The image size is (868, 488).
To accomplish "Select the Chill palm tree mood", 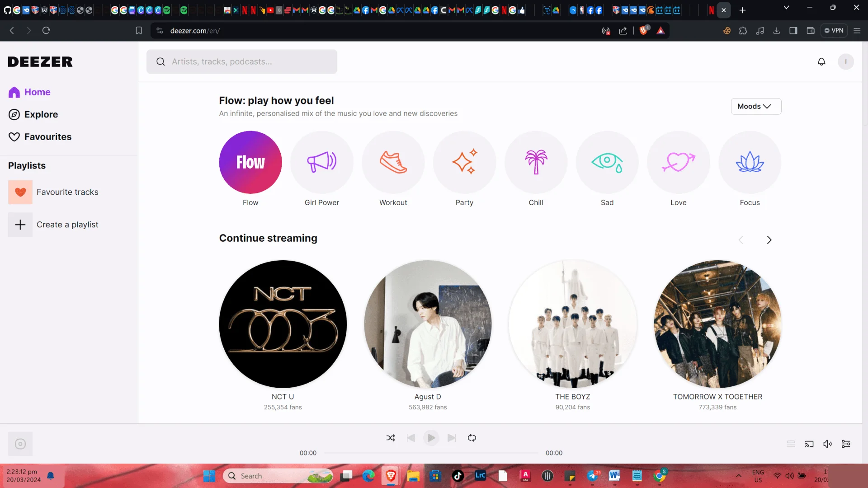I will (536, 162).
